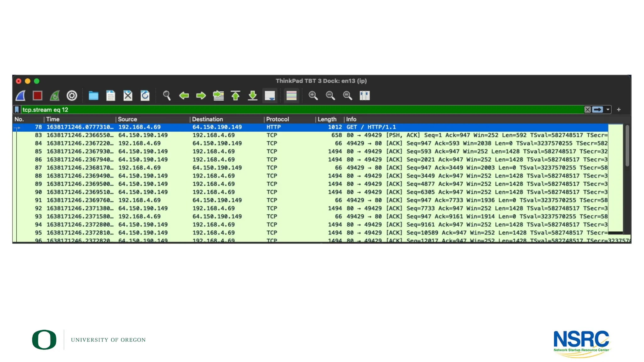The image size is (644, 362).
Task: Zoom in the packet list text
Action: click(x=313, y=96)
